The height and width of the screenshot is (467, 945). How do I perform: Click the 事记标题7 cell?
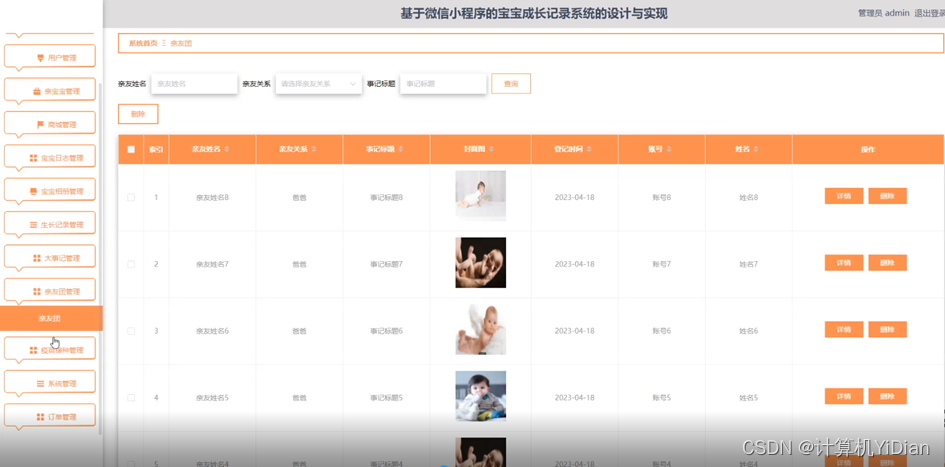386,264
